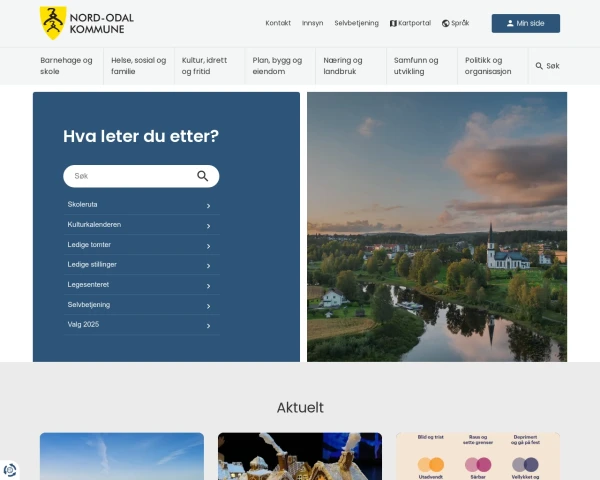Open the Helse, sosial og familie menu
Image resolution: width=600 pixels, height=480 pixels.
pyautogui.click(x=139, y=66)
